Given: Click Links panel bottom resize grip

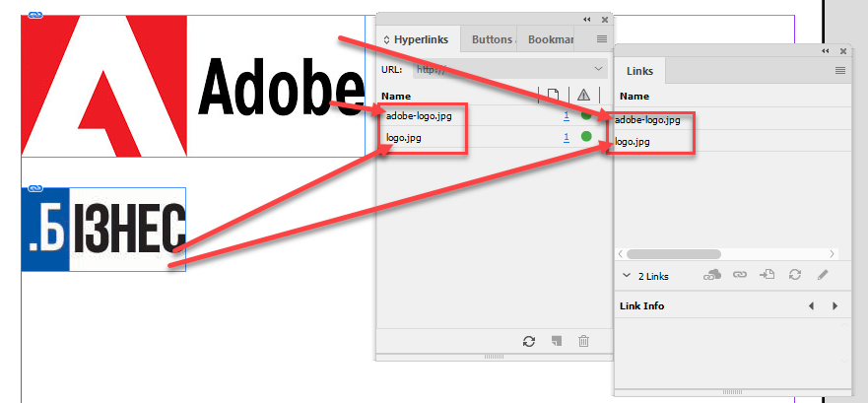Looking at the screenshot, I should coord(732,392).
